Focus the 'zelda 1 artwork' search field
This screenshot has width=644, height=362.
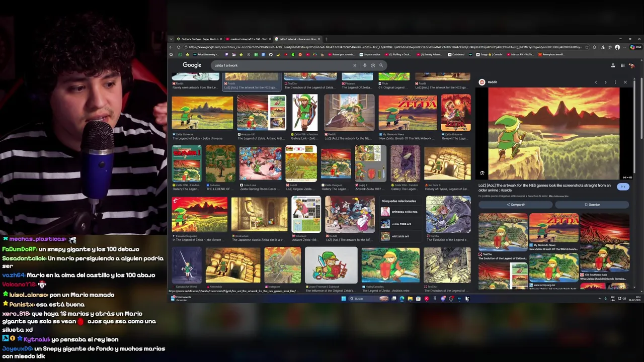click(282, 65)
